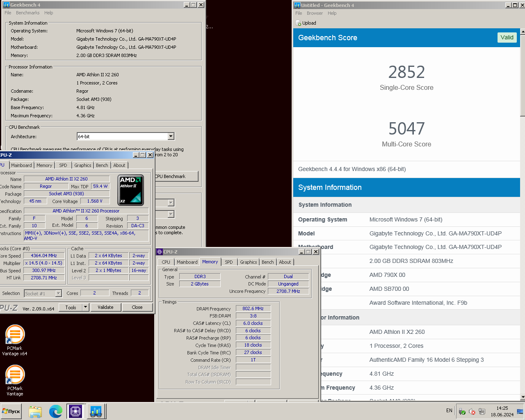Click the Run CPU Benchmark button
Screen dimensions: 525x420
click(x=176, y=176)
